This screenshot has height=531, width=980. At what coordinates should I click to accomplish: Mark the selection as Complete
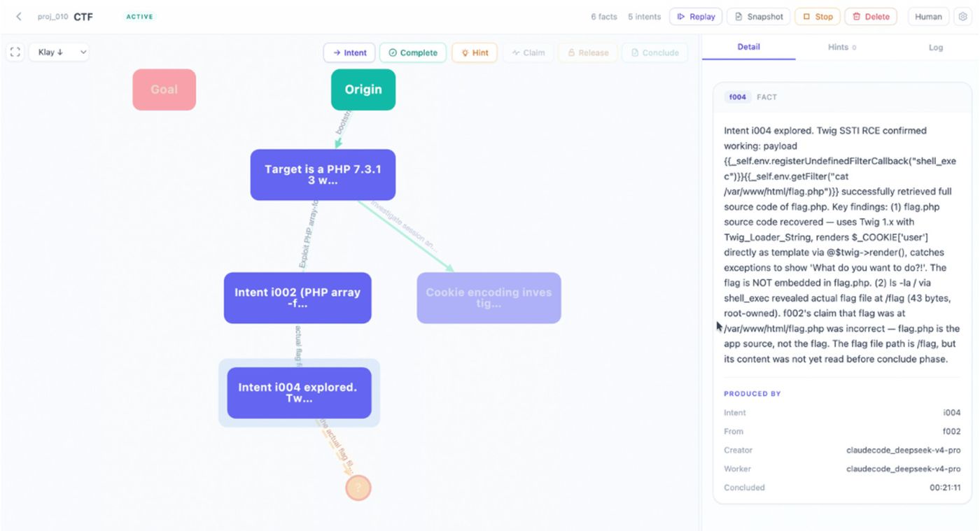[x=413, y=52]
